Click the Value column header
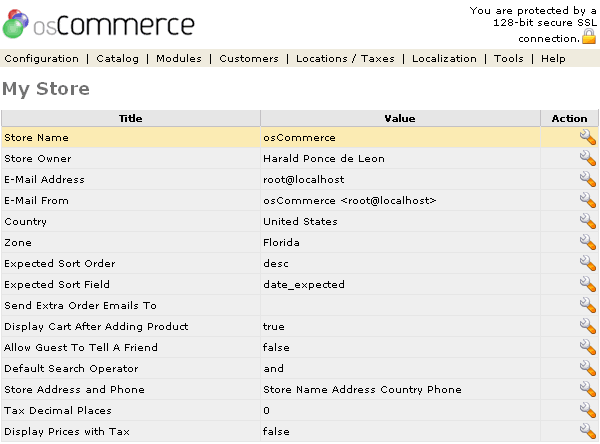Viewport: 600px width, 444px height. click(400, 119)
